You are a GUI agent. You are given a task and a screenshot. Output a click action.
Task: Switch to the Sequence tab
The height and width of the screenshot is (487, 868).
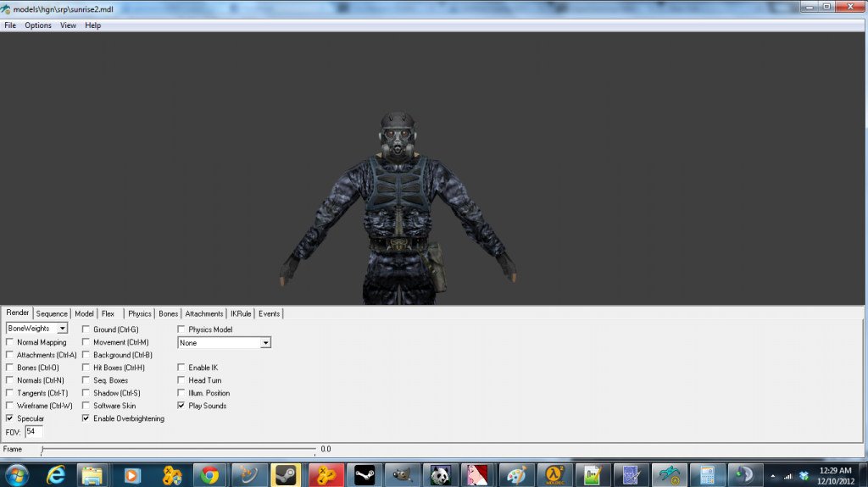pos(52,313)
